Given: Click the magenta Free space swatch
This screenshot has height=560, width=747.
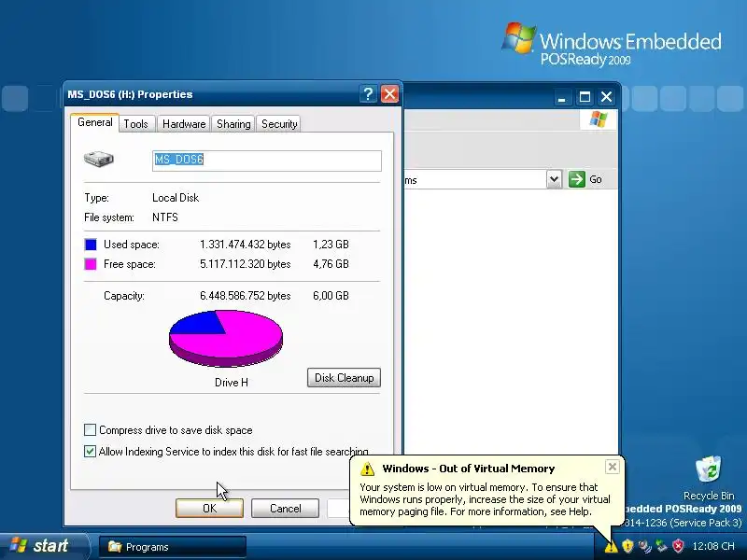Looking at the screenshot, I should click(x=91, y=264).
